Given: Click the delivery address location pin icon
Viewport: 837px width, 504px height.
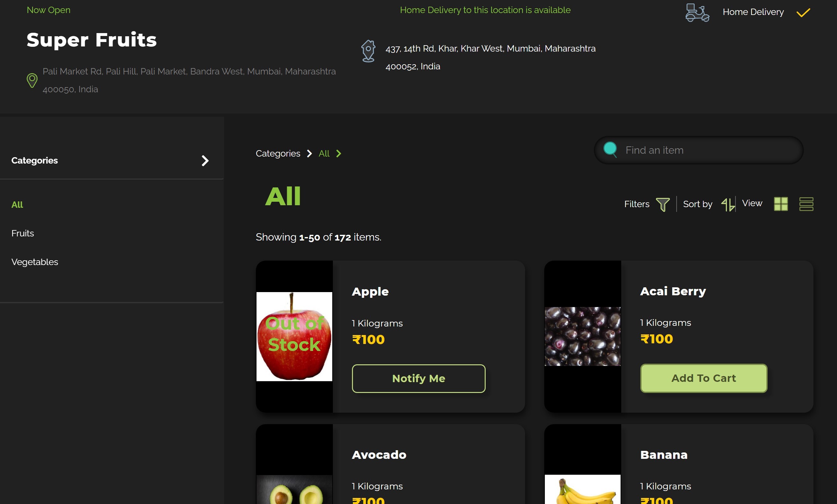Looking at the screenshot, I should [x=368, y=51].
